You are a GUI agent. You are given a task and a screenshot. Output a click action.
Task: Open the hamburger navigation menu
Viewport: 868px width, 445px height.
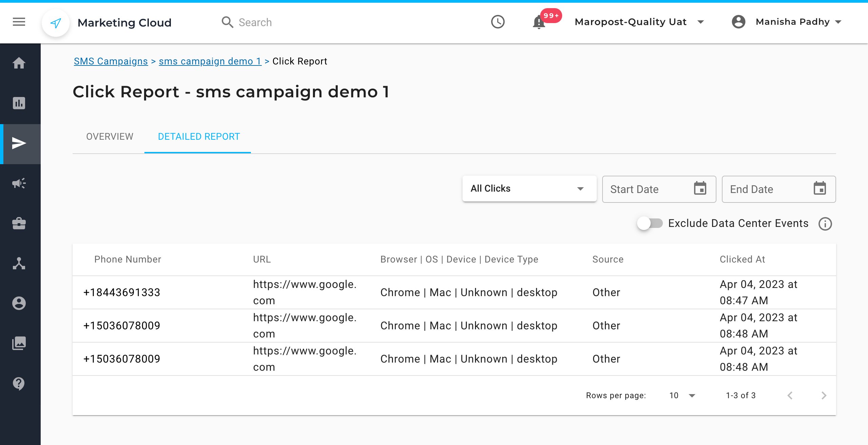(x=19, y=22)
